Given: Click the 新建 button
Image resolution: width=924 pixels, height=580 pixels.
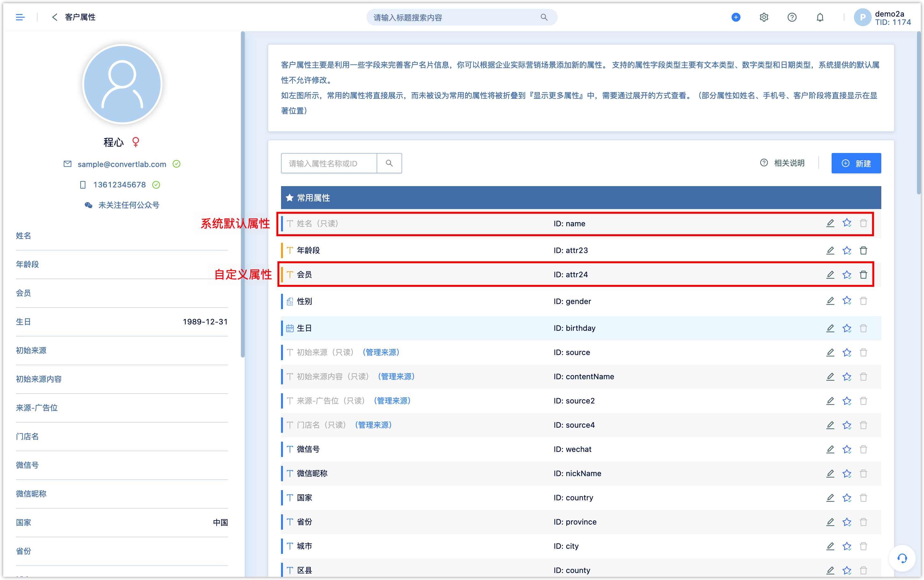Looking at the screenshot, I should click(x=856, y=163).
